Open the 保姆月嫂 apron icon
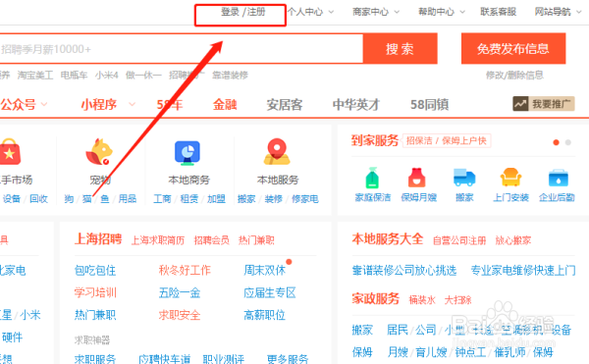The image size is (589, 364). [416, 178]
